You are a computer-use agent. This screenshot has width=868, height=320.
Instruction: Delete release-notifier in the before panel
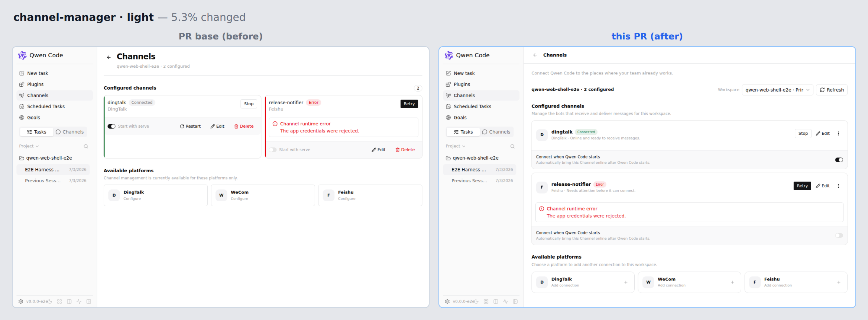[x=405, y=150]
